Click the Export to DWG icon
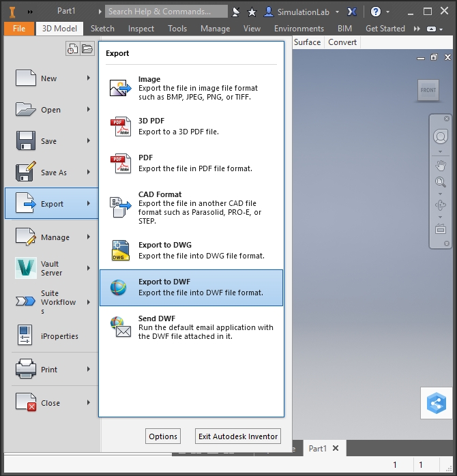 point(119,250)
